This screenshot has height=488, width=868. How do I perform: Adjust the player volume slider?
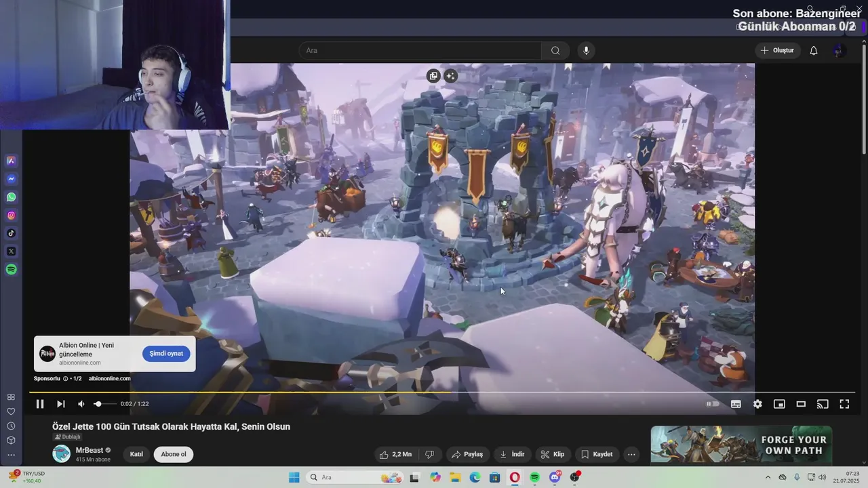[104, 404]
